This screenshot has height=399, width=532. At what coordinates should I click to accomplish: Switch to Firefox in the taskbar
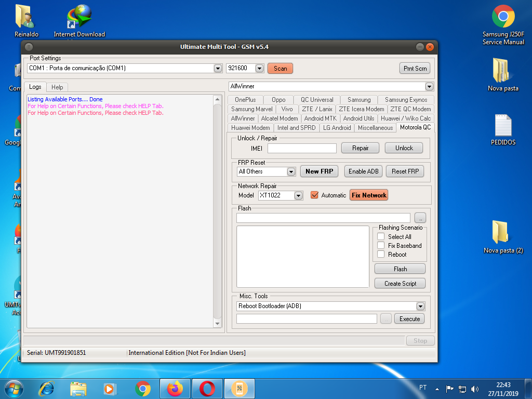coord(175,389)
